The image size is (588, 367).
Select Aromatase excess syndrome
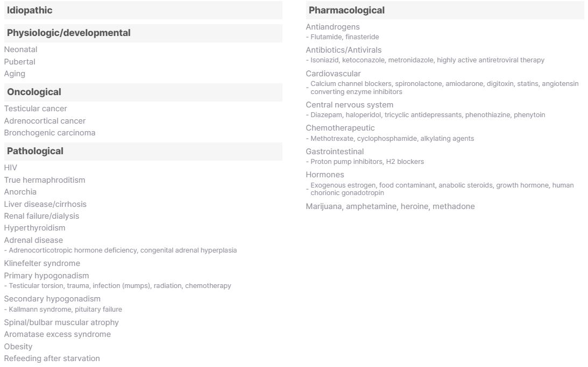pyautogui.click(x=57, y=334)
